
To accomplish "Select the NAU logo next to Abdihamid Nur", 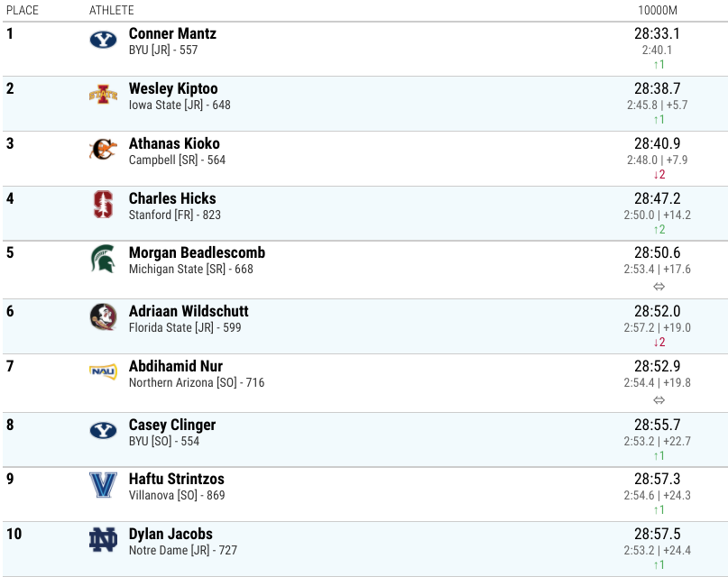I will pos(103,371).
